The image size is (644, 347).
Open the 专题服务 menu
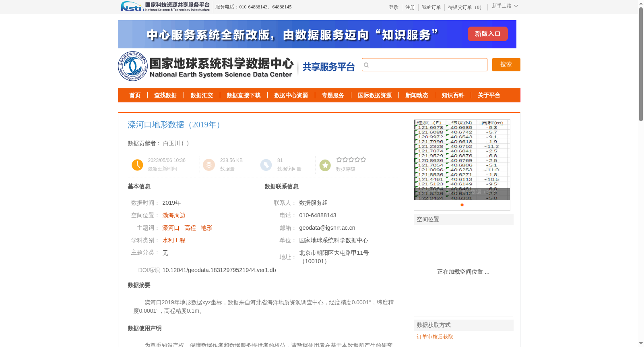[x=333, y=96]
